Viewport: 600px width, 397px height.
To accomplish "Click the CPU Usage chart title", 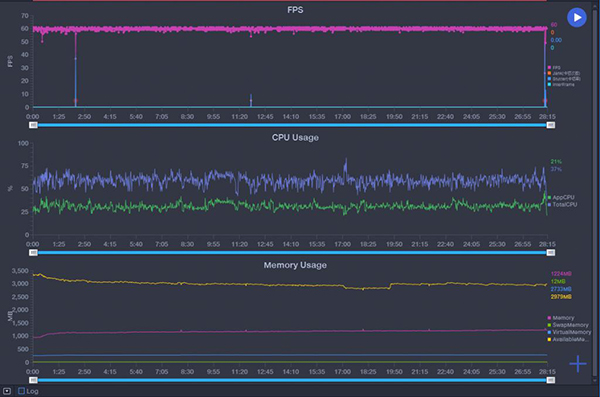I will coord(295,137).
